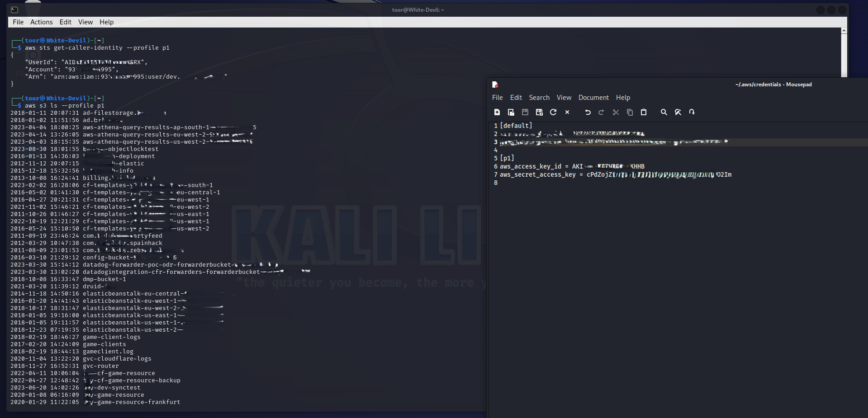The image size is (868, 418).
Task: Paste from clipboard using the toolbar icon
Action: pyautogui.click(x=644, y=112)
